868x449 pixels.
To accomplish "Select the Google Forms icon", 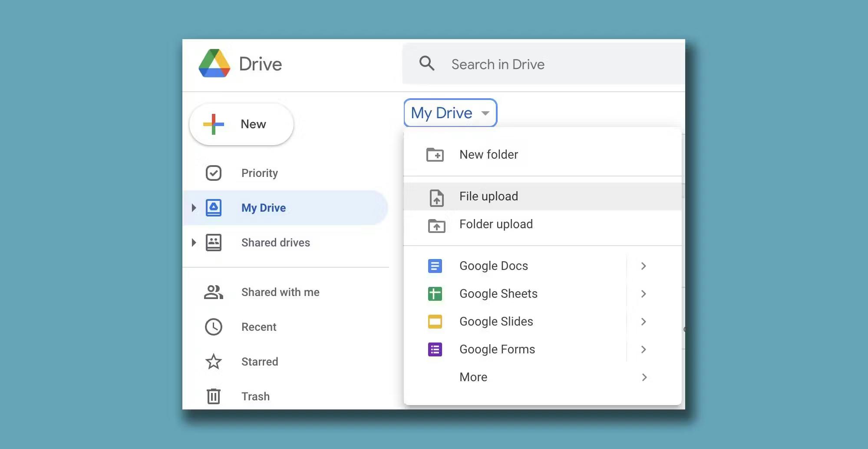I will coord(435,349).
